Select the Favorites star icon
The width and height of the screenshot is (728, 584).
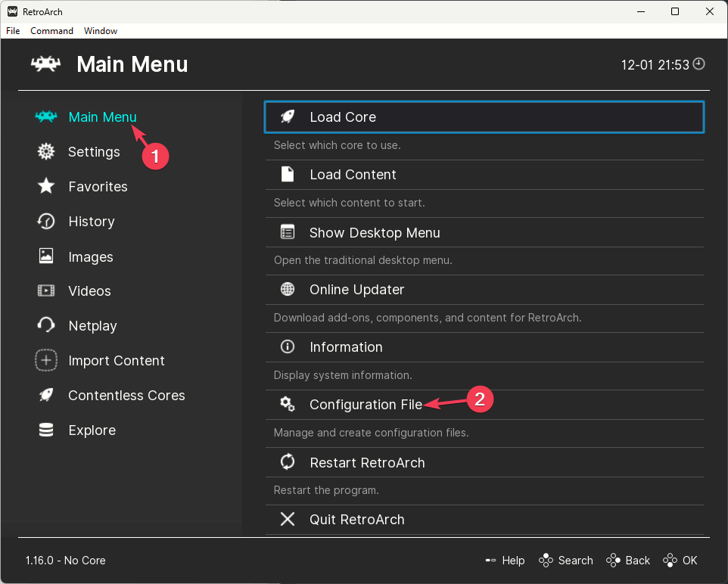pos(45,186)
